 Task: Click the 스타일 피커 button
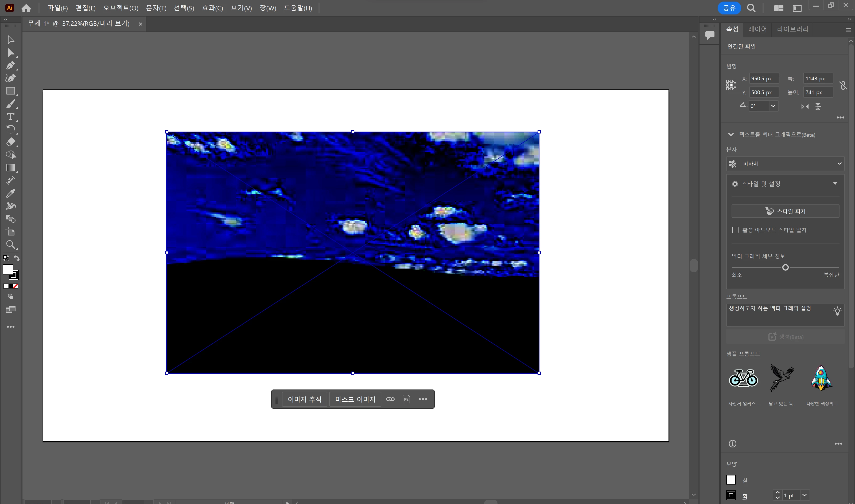coord(785,211)
